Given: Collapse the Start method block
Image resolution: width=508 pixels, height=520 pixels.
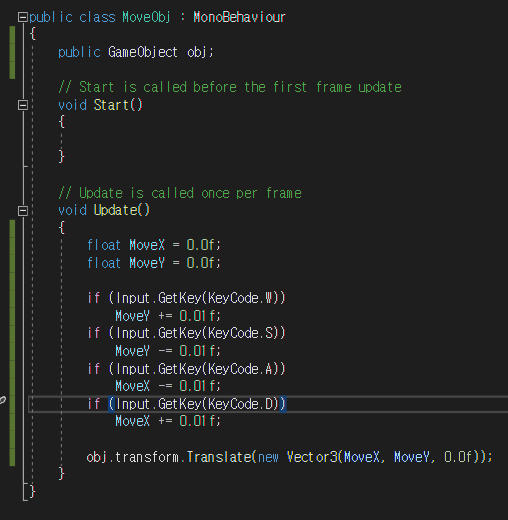Looking at the screenshot, I should click(23, 105).
